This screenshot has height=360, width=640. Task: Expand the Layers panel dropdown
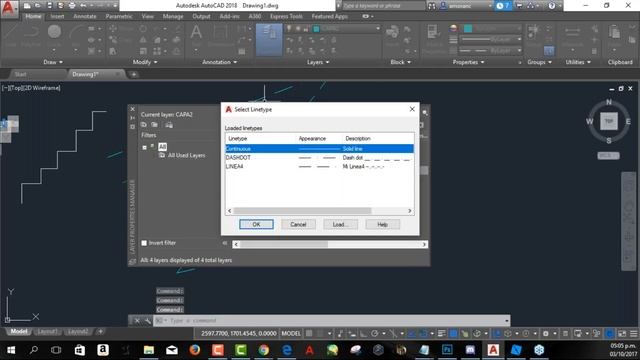coord(318,62)
